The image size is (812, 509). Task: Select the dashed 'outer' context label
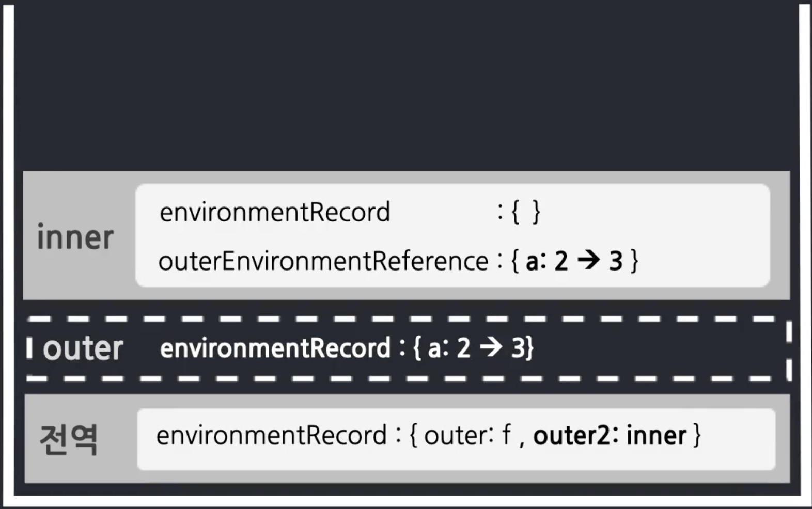coord(83,348)
